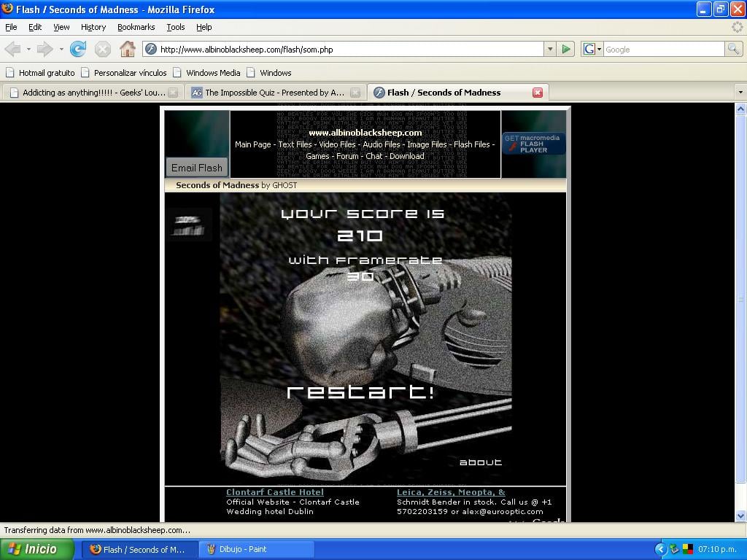Open the Leica, Zeiss, Meopta ad link
The width and height of the screenshot is (747, 560).
451,492
